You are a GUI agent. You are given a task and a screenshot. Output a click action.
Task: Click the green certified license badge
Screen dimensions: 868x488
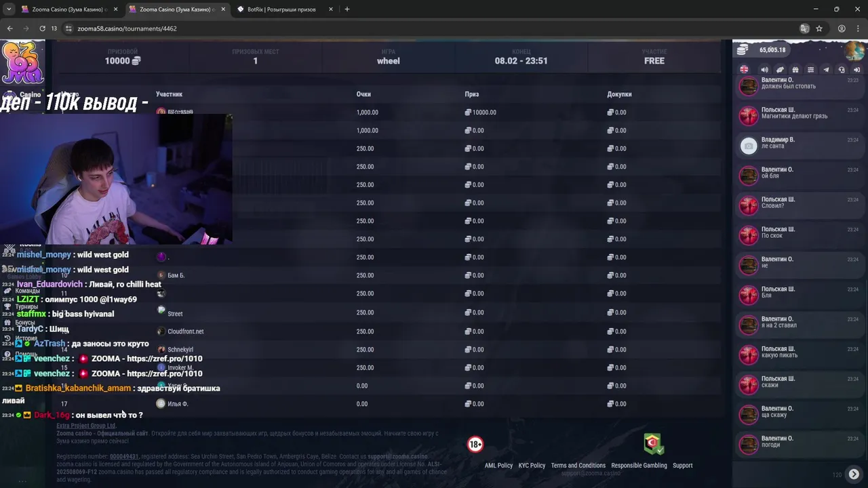coord(653,444)
